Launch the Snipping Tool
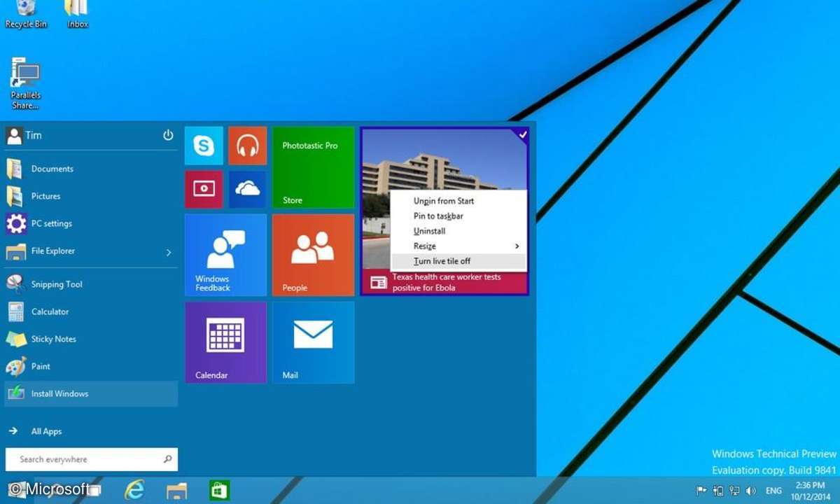 point(91,284)
